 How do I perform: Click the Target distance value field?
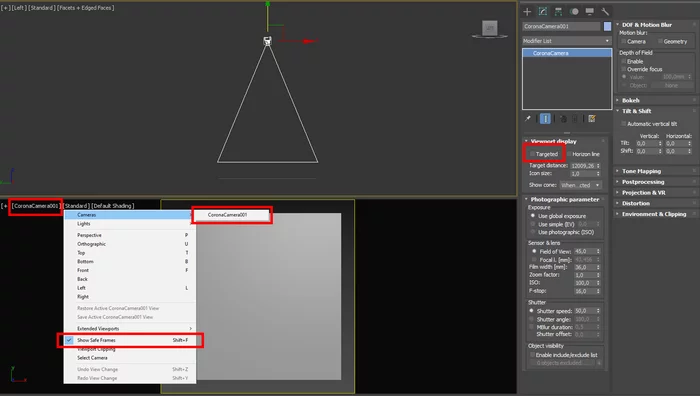[583, 166]
